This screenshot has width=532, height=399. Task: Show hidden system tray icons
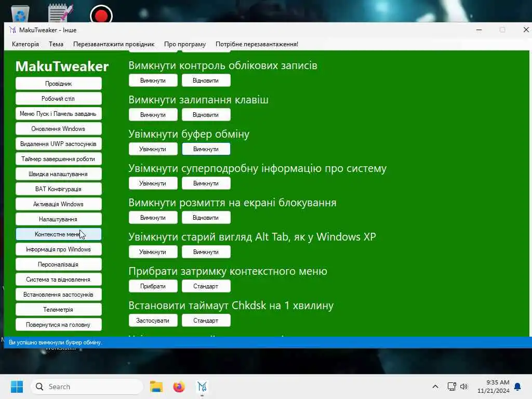tap(435, 387)
